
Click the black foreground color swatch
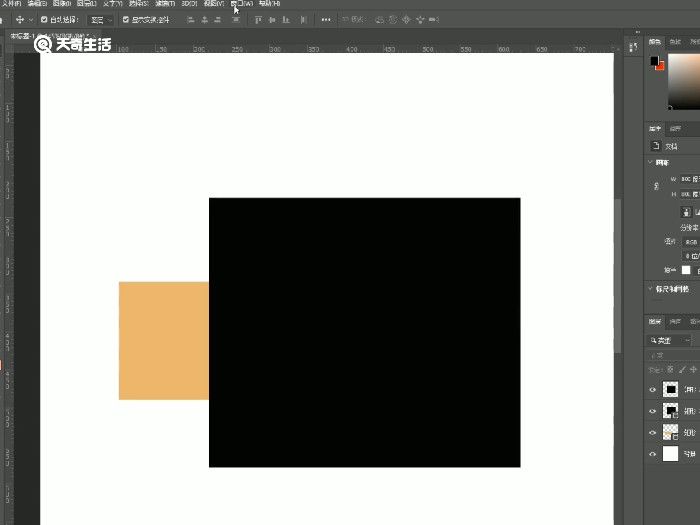(x=654, y=60)
